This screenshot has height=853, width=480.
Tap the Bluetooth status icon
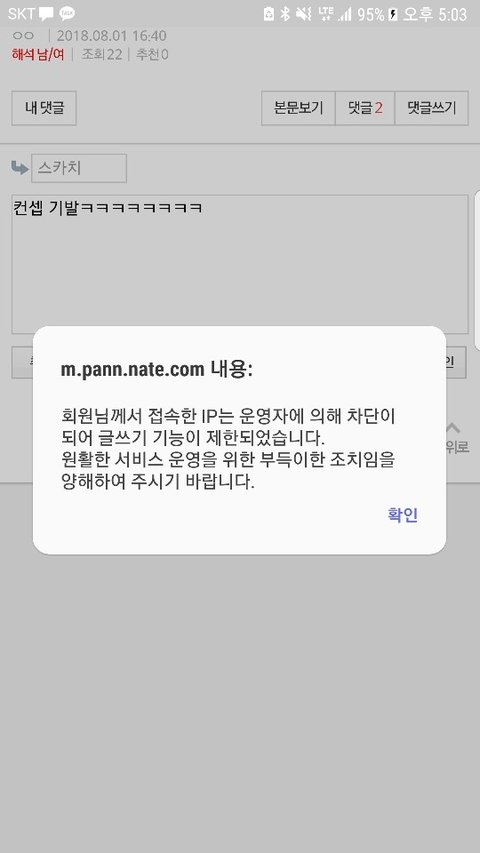pyautogui.click(x=285, y=14)
